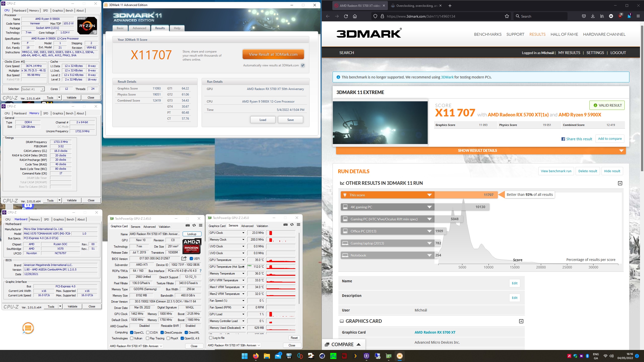This screenshot has height=362, width=644.
Task: Share the BIOS file via export icon
Action: (x=184, y=258)
